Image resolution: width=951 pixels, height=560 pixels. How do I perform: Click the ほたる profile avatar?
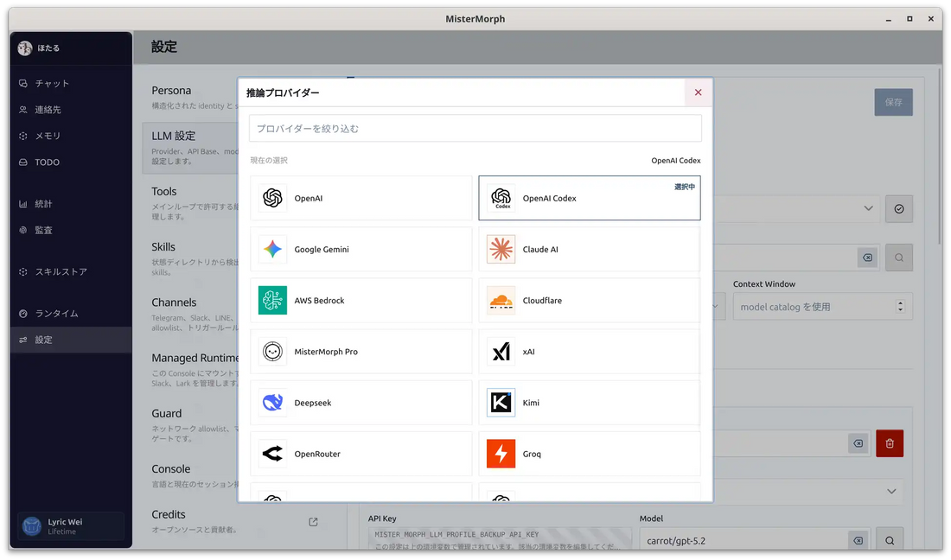(25, 48)
